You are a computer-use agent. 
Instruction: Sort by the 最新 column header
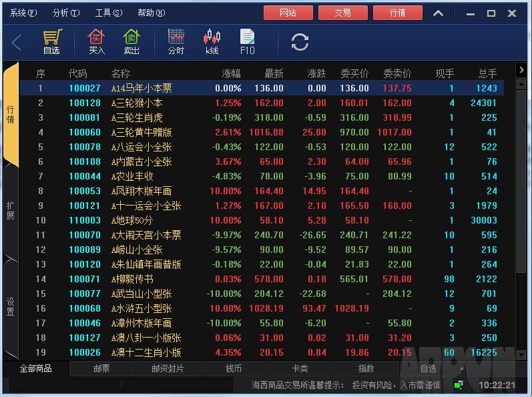coord(274,73)
